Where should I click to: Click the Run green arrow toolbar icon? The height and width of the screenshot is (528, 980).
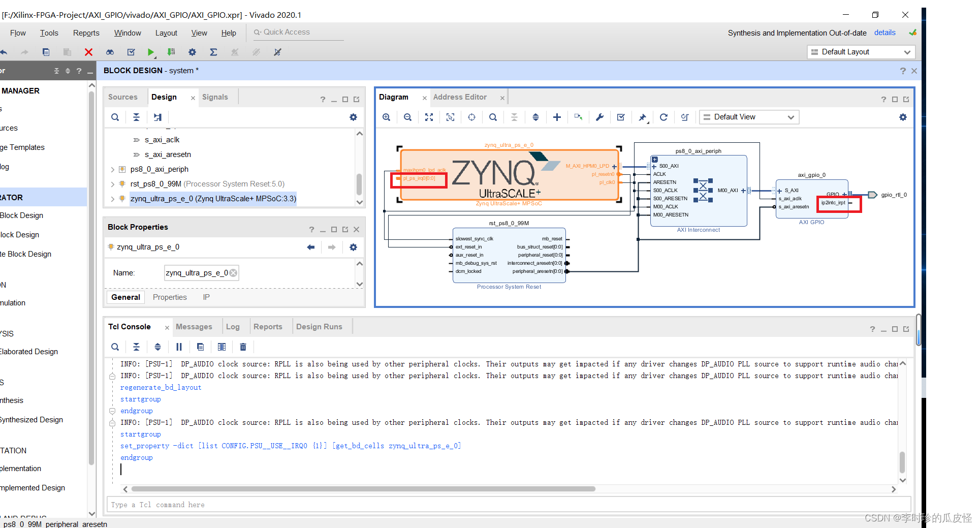pos(151,52)
